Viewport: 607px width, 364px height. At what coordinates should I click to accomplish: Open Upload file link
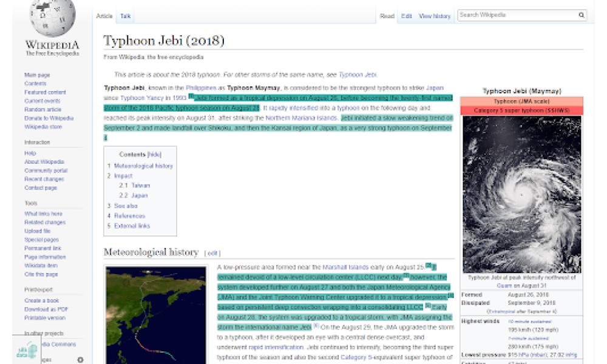(37, 231)
